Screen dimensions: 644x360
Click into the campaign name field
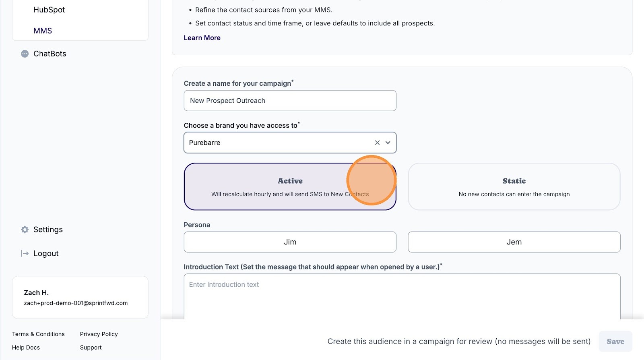click(x=290, y=101)
